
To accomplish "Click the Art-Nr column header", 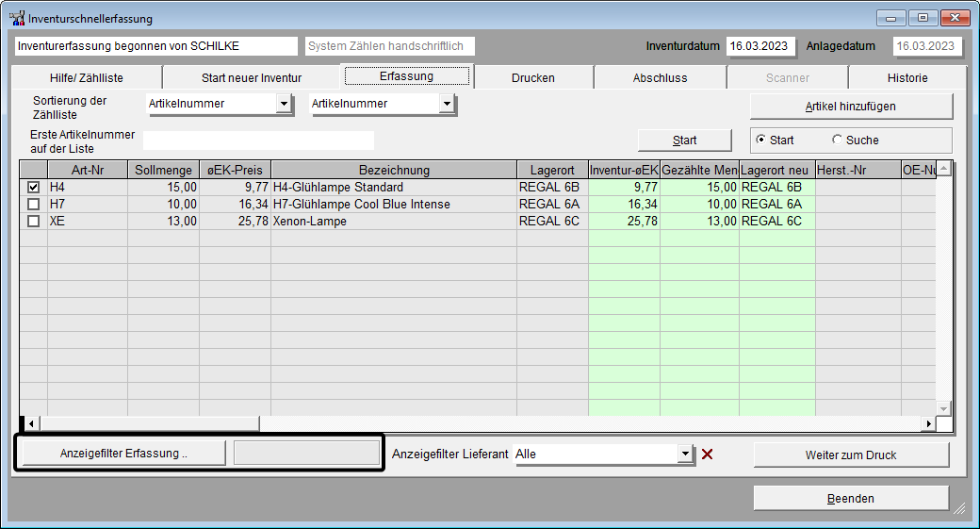I will click(88, 170).
